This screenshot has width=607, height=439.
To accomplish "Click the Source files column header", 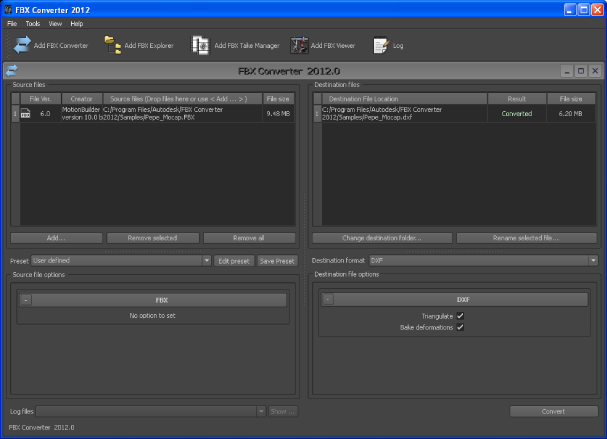I will (x=182, y=99).
